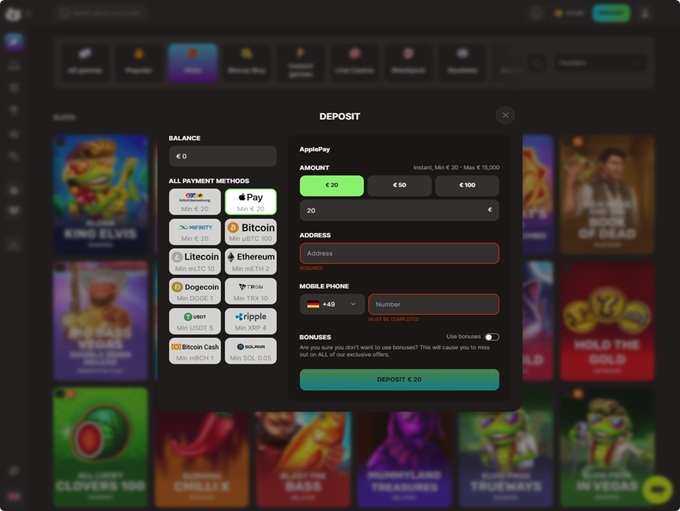This screenshot has width=680, height=511.
Task: Select the Blackjack category tab
Action: [x=409, y=62]
